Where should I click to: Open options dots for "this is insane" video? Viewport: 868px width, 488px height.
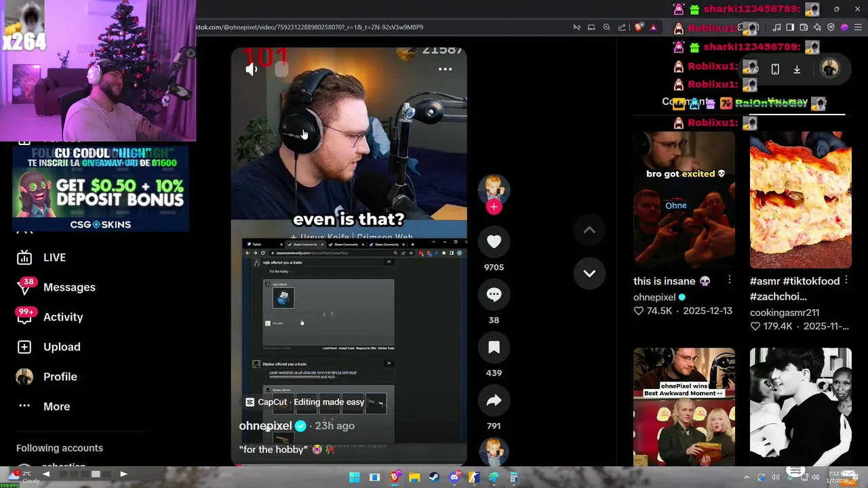coord(729,281)
